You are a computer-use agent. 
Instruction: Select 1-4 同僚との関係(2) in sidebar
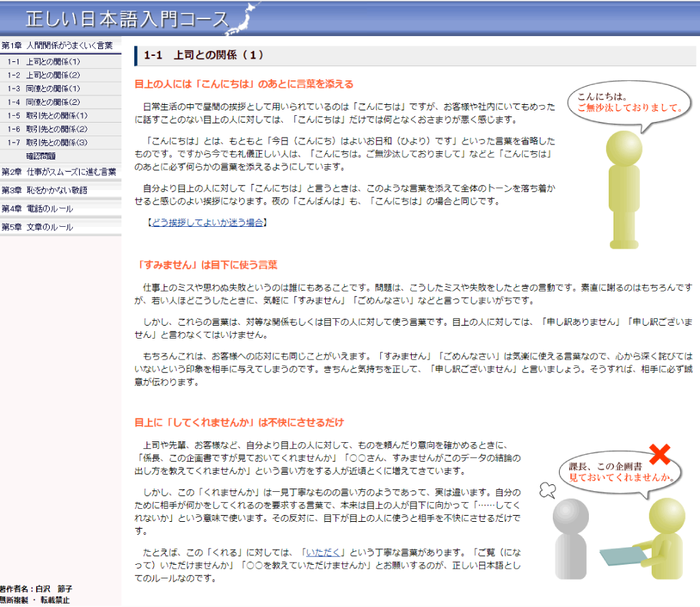pos(61,102)
